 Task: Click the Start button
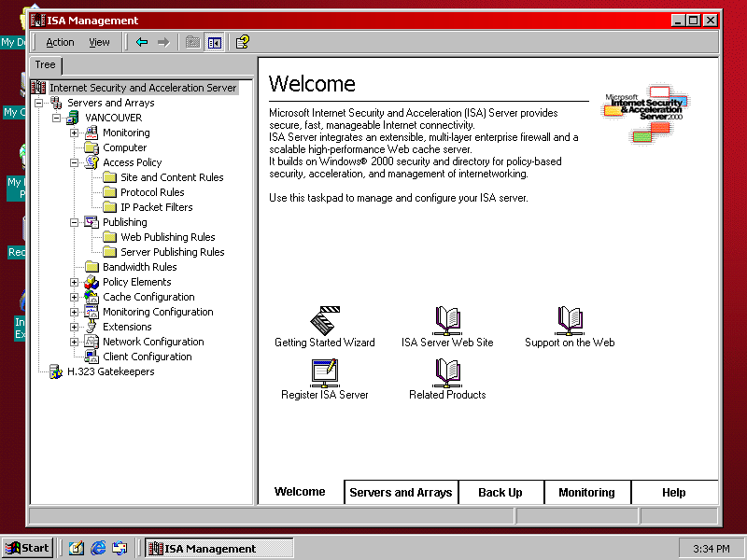(x=27, y=548)
